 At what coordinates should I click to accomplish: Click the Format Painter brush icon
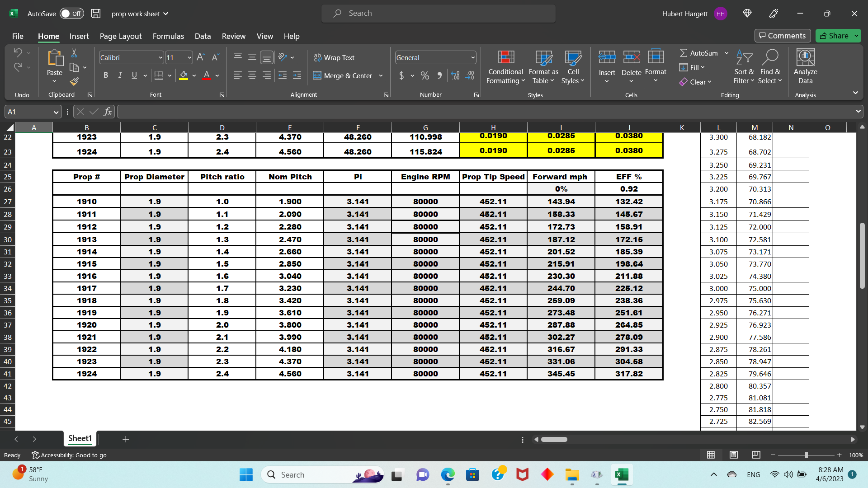coord(74,81)
